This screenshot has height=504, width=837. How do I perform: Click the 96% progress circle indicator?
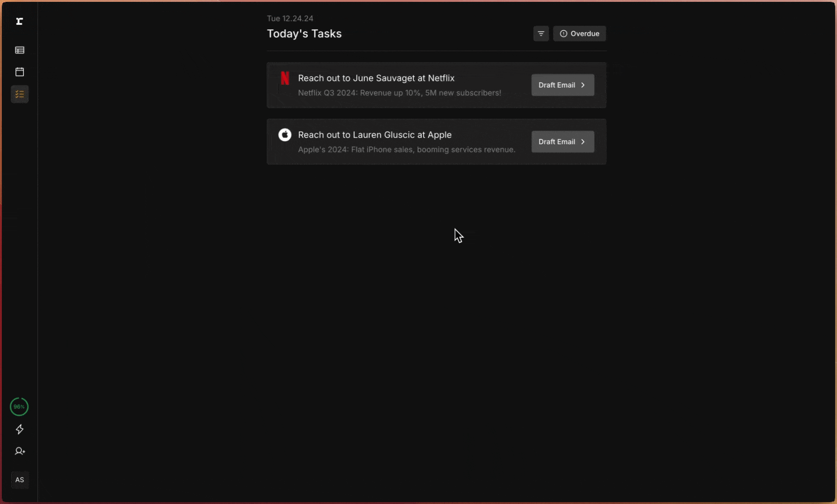19,407
